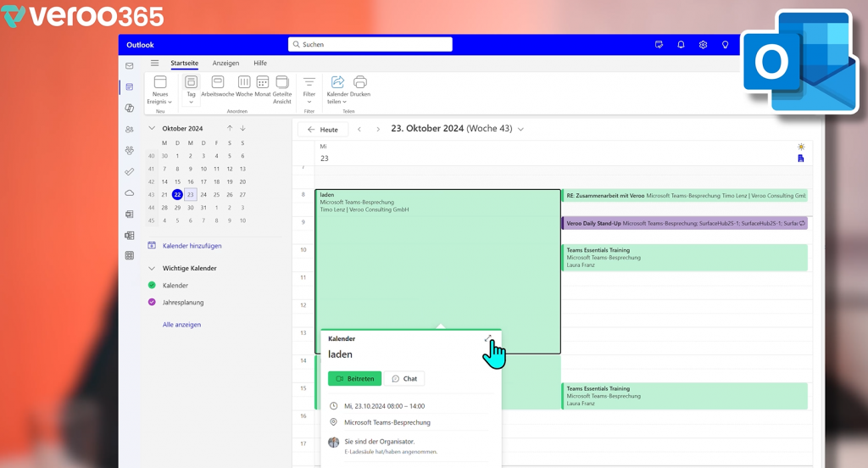Open the To Do checkmark icon

point(129,172)
